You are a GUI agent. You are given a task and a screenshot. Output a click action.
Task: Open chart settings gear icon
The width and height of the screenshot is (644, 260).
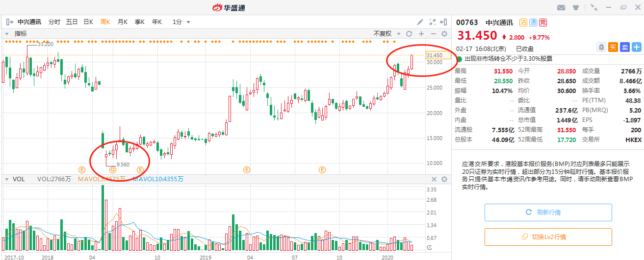point(444,34)
